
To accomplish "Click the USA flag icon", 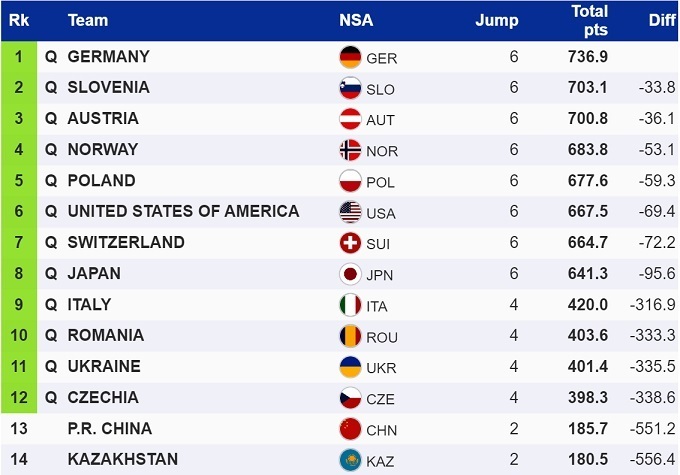I will click(350, 212).
